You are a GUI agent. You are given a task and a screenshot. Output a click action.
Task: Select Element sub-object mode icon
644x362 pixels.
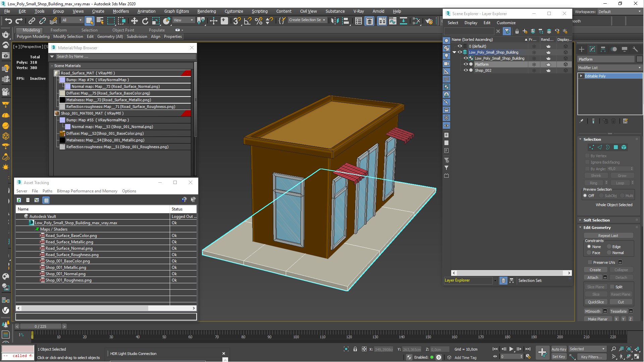tap(624, 147)
